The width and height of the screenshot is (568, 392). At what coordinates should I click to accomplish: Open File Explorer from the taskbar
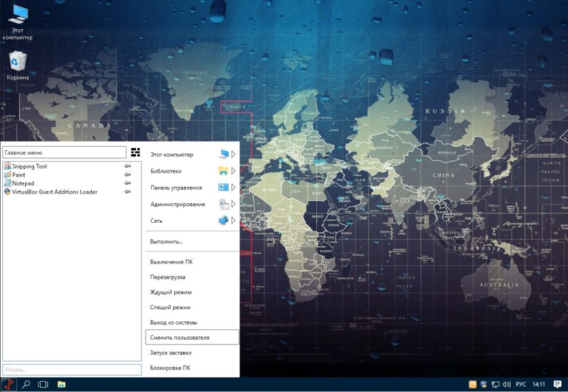62,384
